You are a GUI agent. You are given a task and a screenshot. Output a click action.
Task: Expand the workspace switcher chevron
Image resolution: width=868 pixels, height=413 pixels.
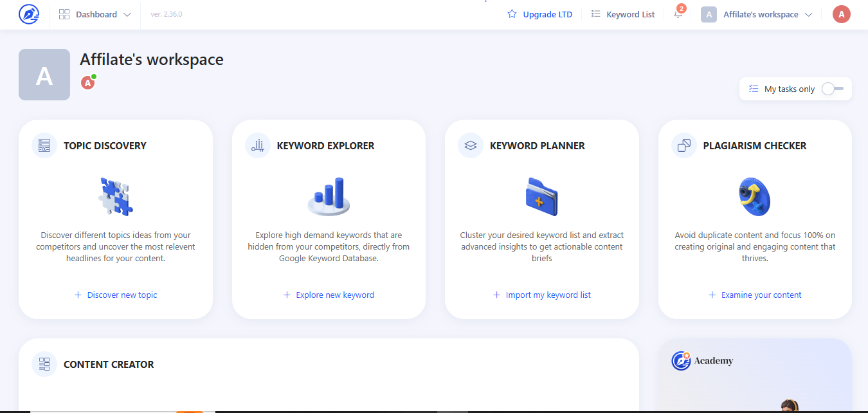[808, 15]
